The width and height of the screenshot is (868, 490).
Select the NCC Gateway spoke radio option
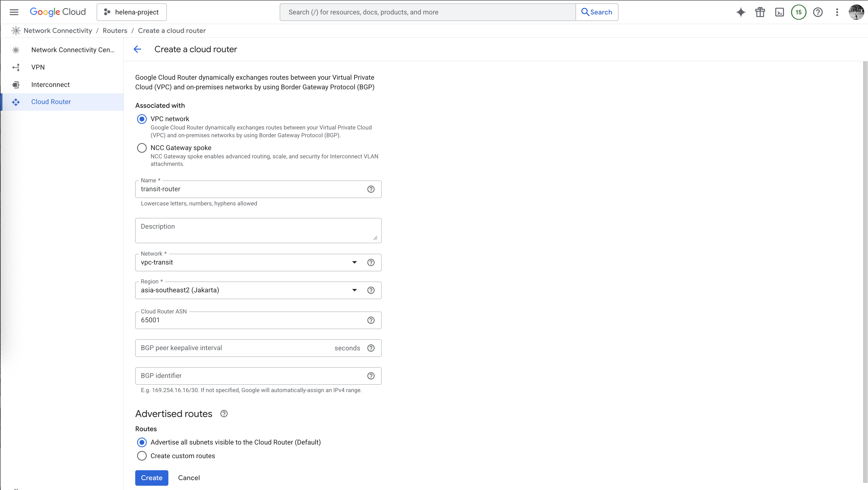click(142, 148)
